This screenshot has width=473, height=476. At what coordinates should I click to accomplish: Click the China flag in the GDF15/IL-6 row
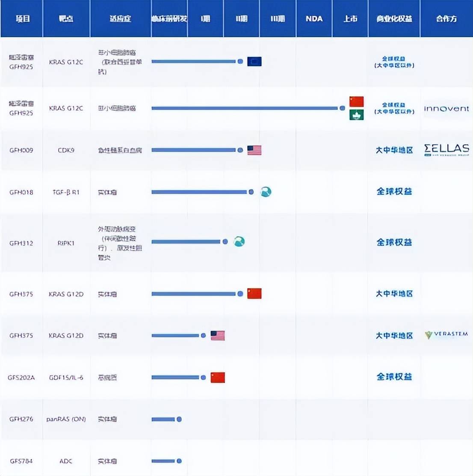(x=218, y=378)
